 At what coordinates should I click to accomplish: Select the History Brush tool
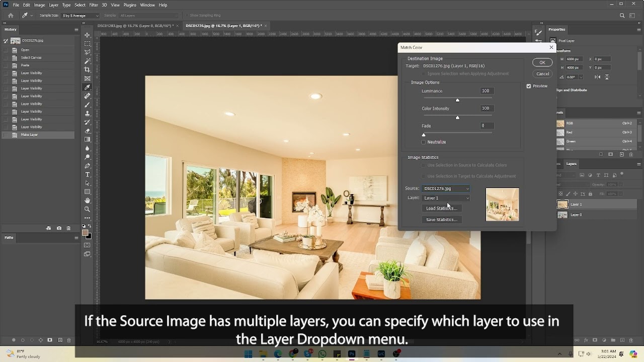[88, 122]
